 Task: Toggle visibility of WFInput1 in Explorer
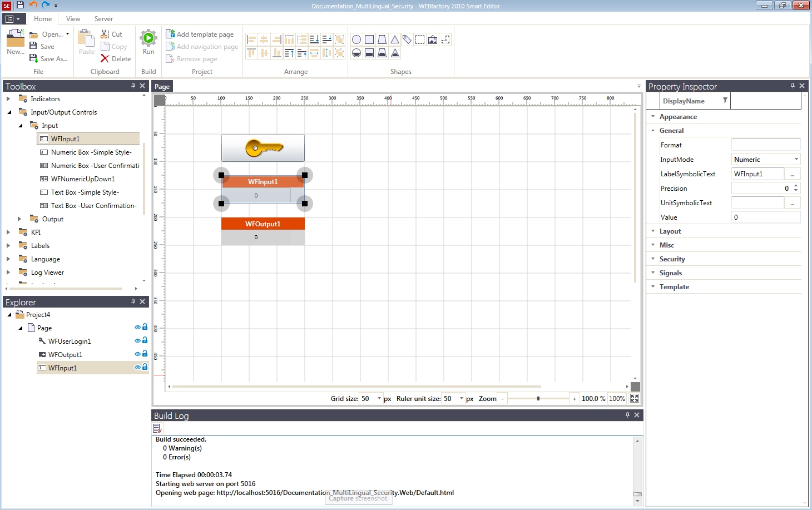(137, 368)
